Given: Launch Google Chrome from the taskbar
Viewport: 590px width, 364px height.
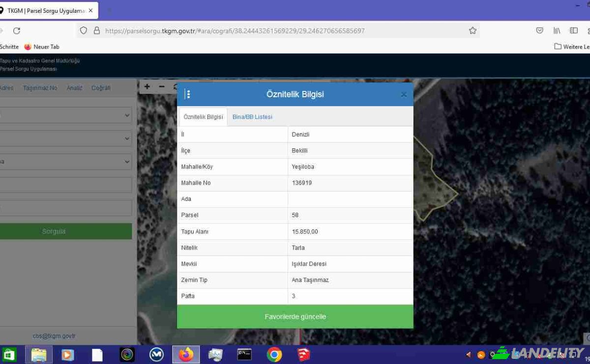Looking at the screenshot, I should click(x=274, y=354).
